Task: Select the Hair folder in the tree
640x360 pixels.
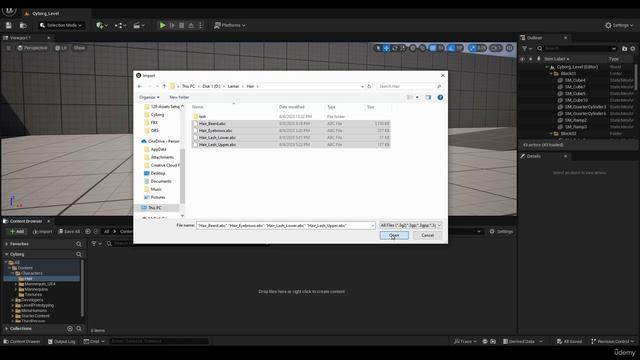Action: 28,278
